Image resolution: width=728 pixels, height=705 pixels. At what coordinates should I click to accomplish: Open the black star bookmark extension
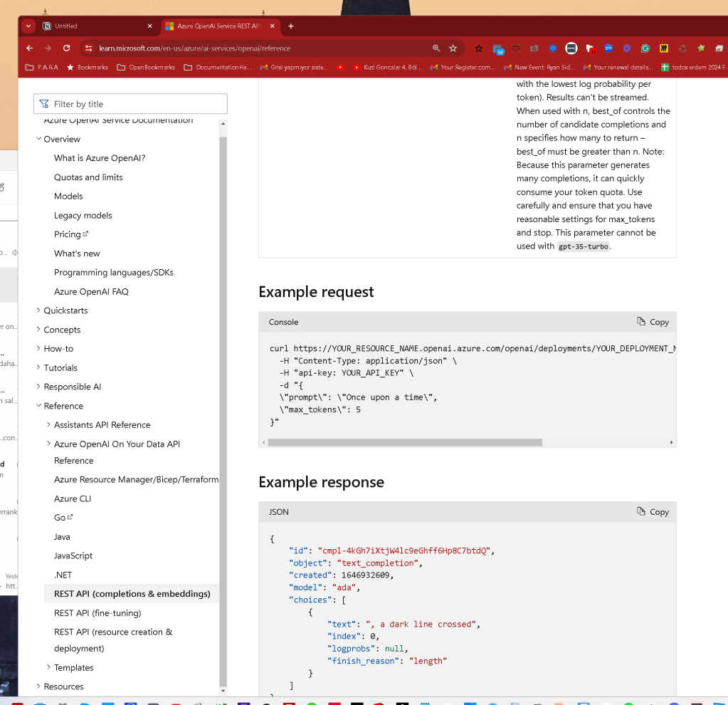click(x=479, y=48)
